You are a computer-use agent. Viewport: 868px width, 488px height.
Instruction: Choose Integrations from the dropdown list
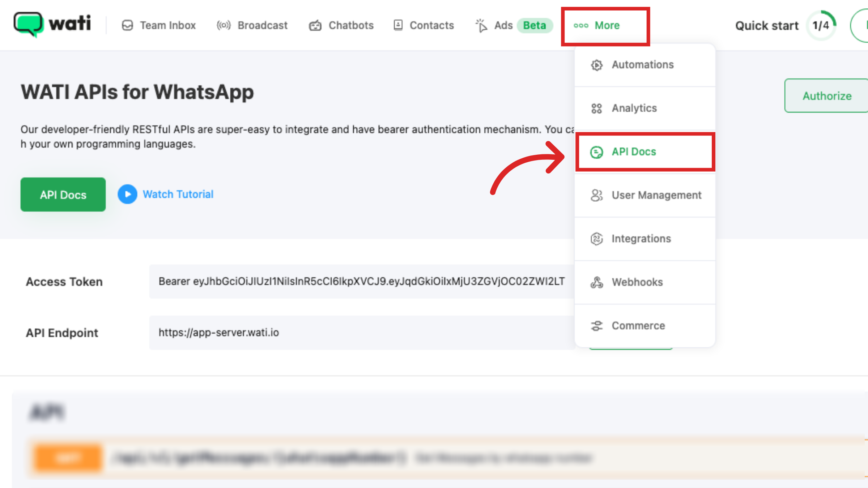641,239
